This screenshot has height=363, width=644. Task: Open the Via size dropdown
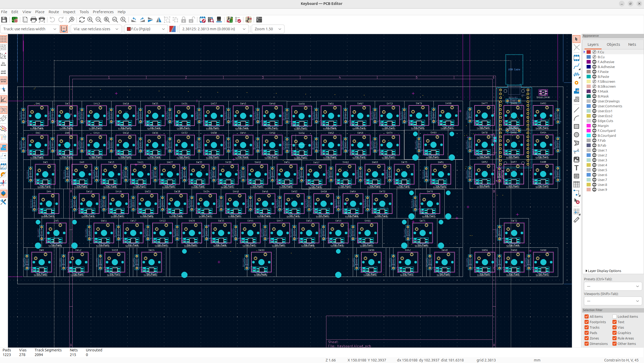tap(96, 29)
